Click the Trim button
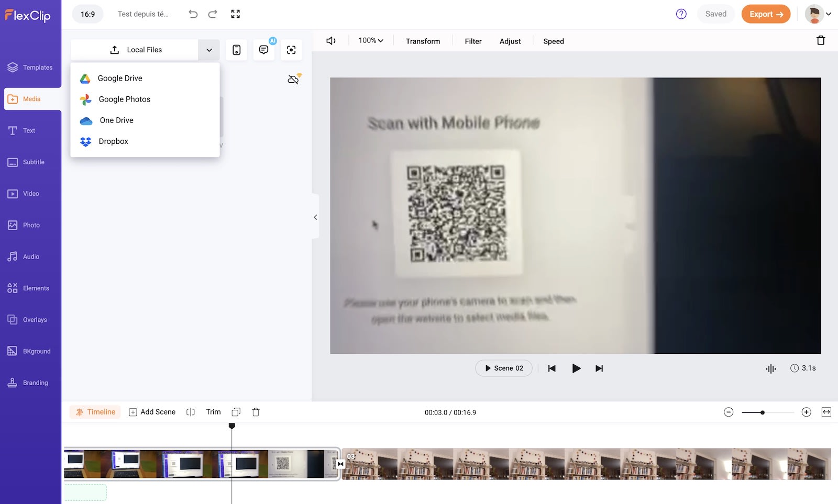Screen dimensions: 838x504 pyautogui.click(x=213, y=412)
